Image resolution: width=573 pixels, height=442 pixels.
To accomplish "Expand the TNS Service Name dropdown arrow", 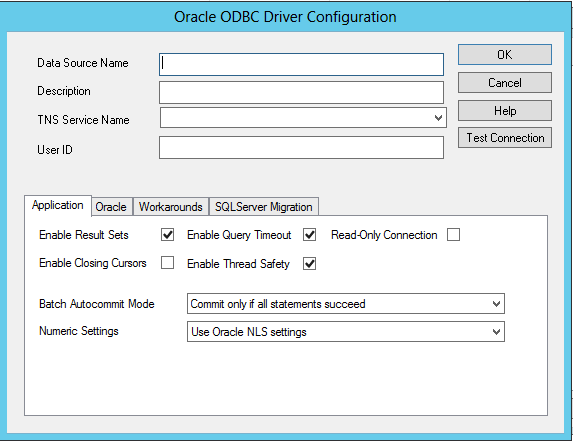I will [x=438, y=118].
